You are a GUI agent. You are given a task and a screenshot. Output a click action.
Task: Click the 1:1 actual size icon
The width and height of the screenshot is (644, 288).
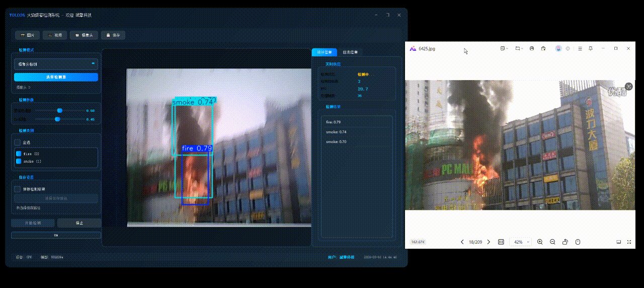point(501,242)
